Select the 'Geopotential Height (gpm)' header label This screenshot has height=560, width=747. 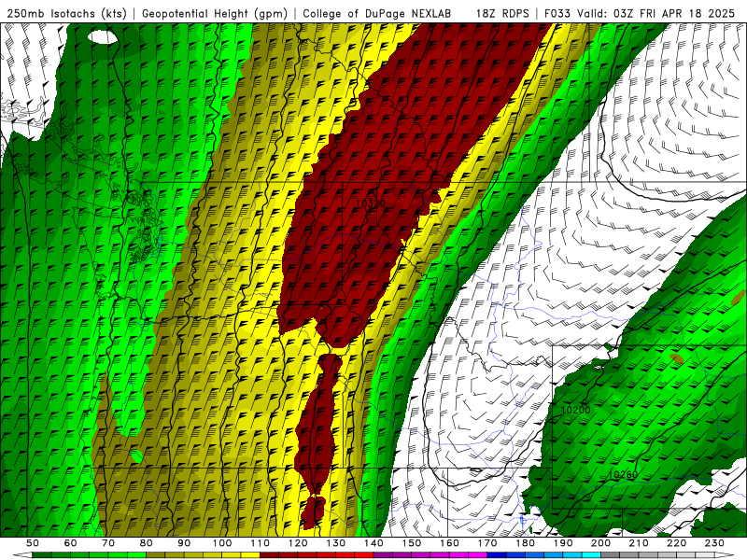pos(215,14)
